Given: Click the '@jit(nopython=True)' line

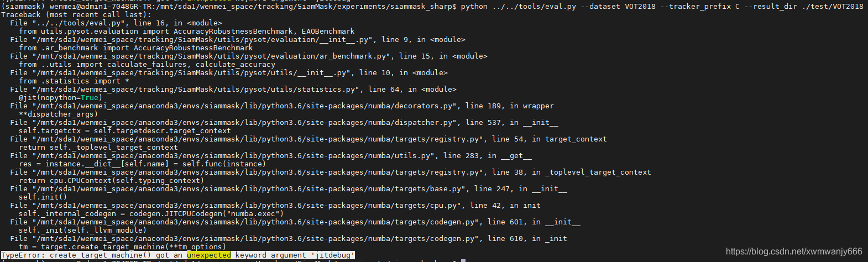Looking at the screenshot, I should click(x=61, y=97).
